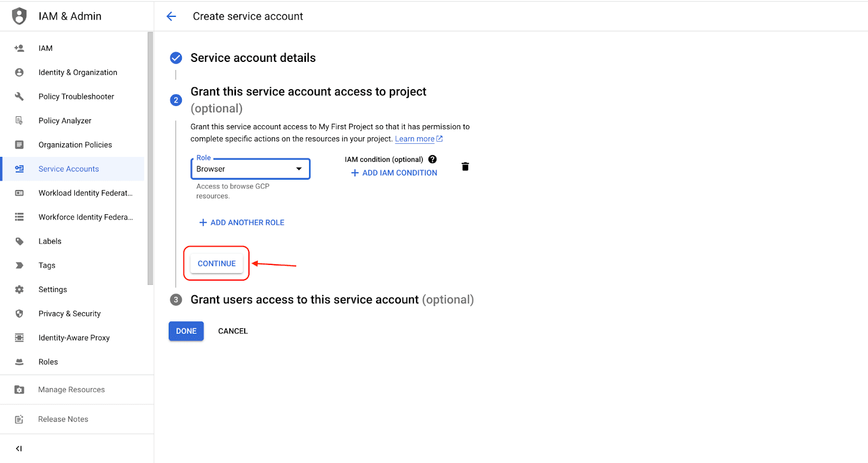Collapse the sidebar with bottom arrow icon
Image resolution: width=868 pixels, height=463 pixels.
pos(19,448)
